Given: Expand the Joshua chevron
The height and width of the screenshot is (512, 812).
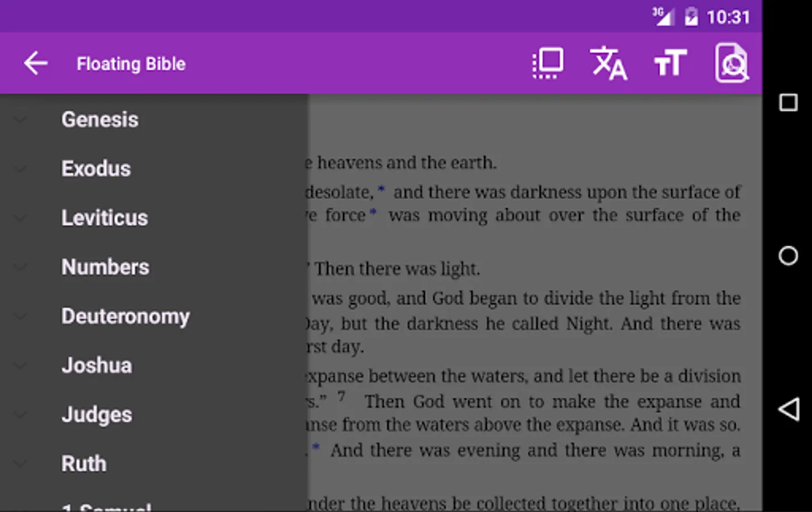Looking at the screenshot, I should [x=20, y=366].
